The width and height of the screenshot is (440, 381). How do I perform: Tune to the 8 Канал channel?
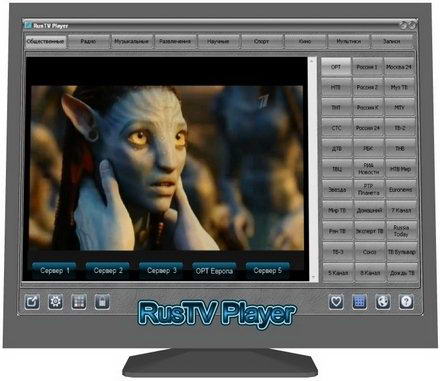pyautogui.click(x=370, y=273)
